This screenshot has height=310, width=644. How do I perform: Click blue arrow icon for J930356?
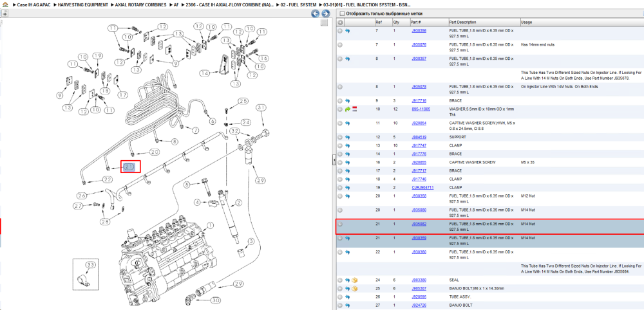point(348,31)
